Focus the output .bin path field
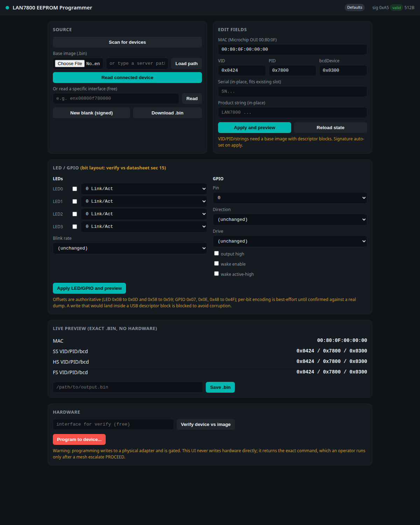Image resolution: width=420 pixels, height=525 pixels. coord(128,387)
